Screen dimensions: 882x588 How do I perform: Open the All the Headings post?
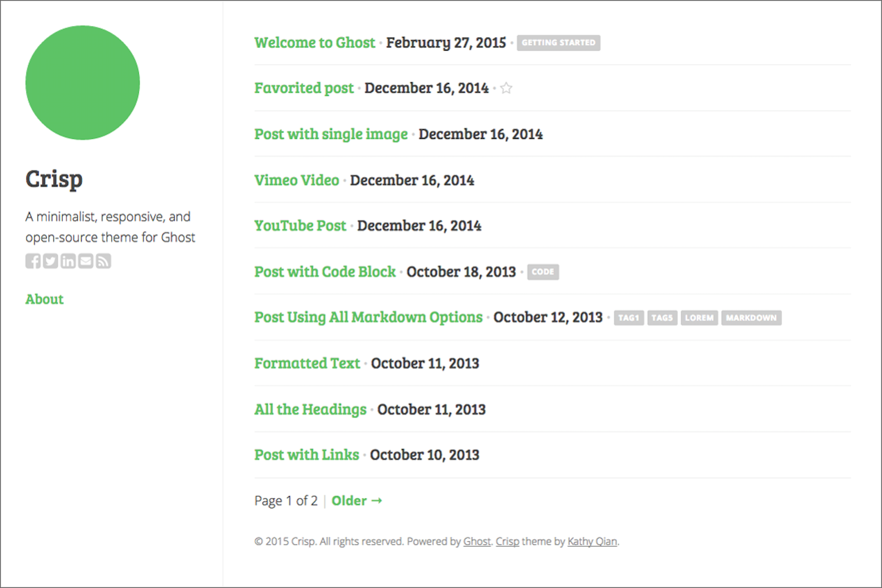coord(310,409)
